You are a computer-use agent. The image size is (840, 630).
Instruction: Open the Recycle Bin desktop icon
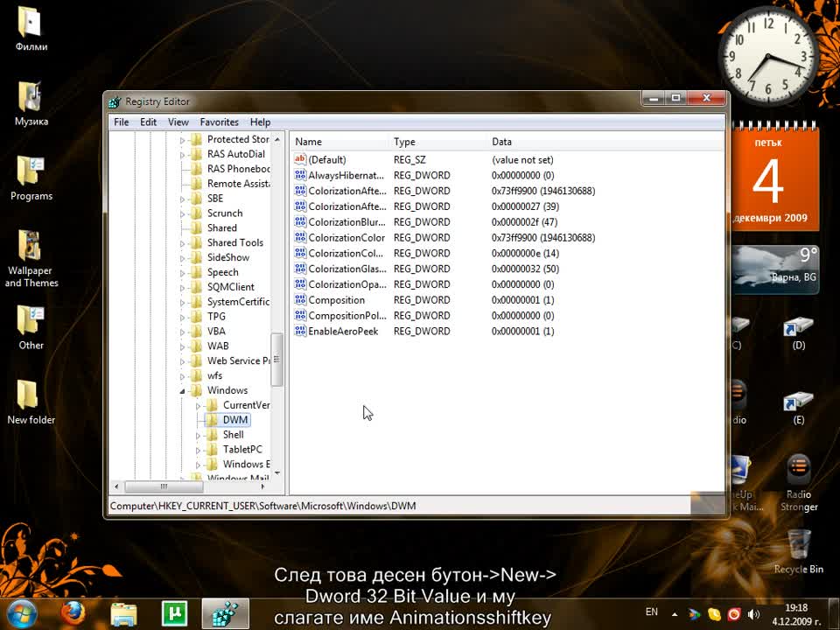pos(798,552)
